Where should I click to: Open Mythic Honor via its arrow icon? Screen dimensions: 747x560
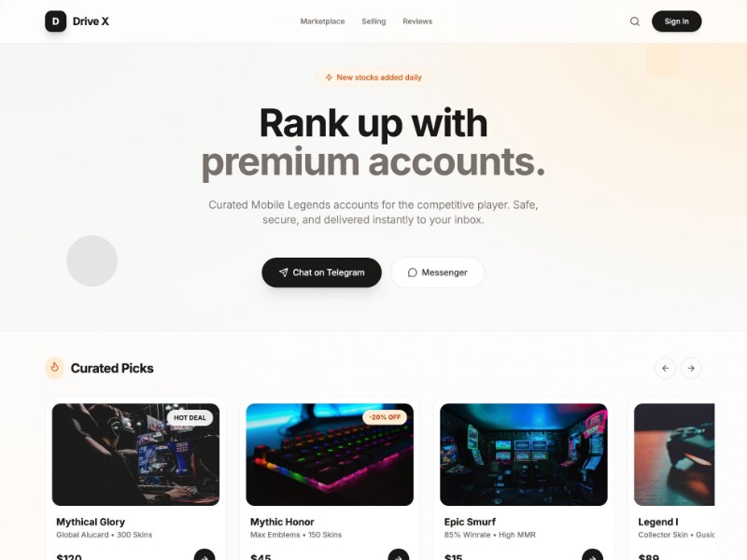coord(399,556)
